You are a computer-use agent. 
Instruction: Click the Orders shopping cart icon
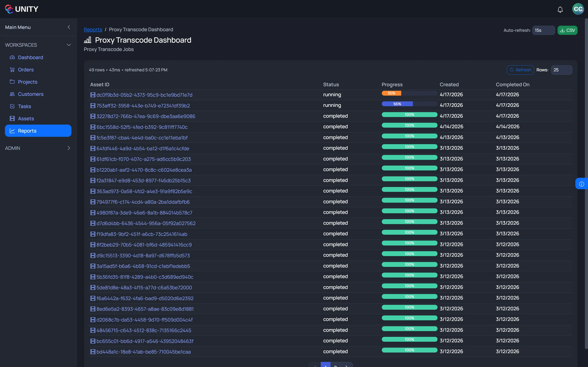(12, 69)
